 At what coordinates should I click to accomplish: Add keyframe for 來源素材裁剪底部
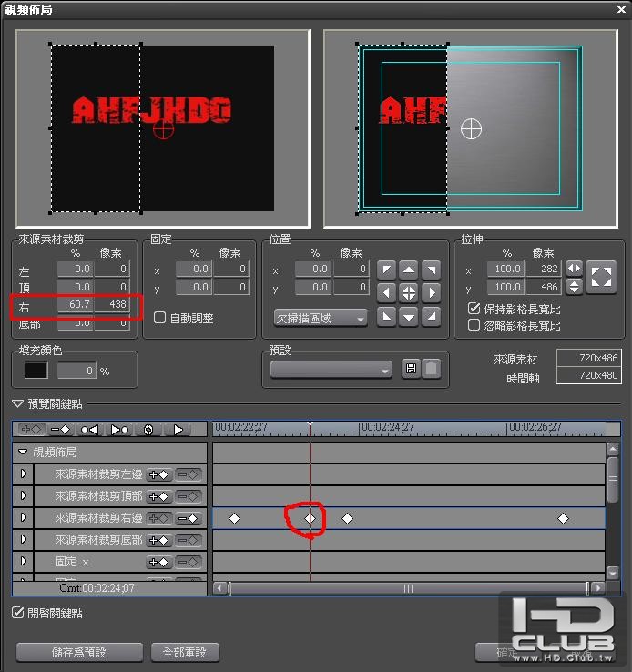(159, 540)
